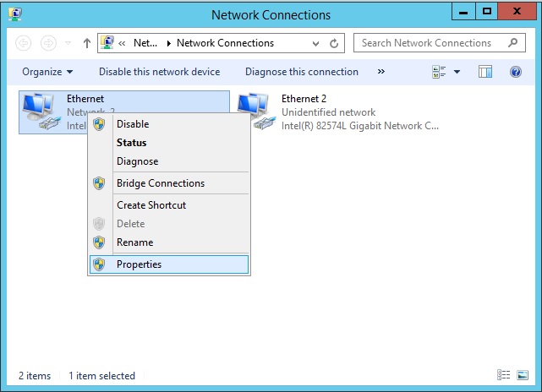Click Disable this network device button
The image size is (542, 392).
[x=159, y=72]
